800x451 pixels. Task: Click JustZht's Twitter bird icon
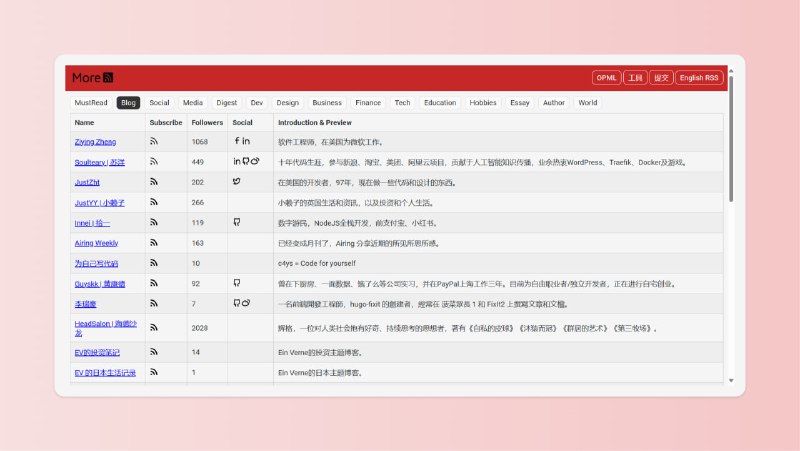point(237,181)
